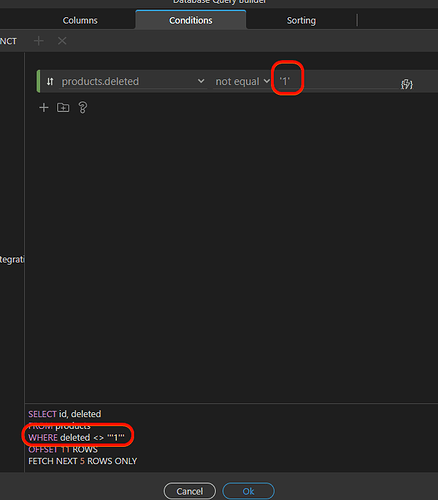Viewport: 438px width, 500px height.
Task: Click the SELECT id, deleted preview line
Action: pos(65,414)
